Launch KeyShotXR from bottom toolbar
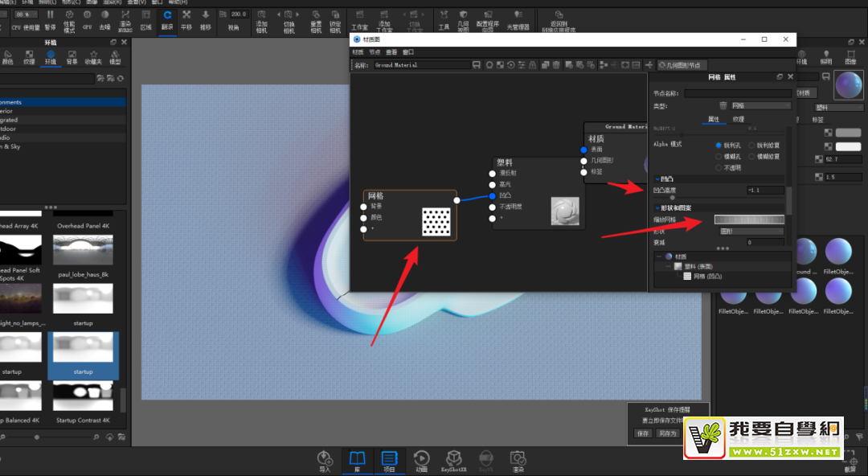 point(453,459)
